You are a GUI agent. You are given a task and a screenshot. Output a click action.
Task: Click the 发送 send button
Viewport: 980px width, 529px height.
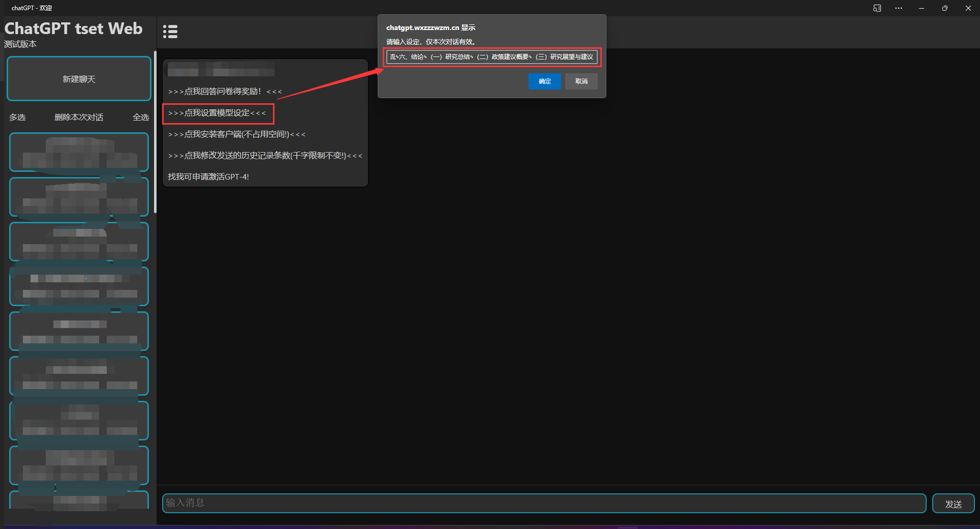click(953, 504)
